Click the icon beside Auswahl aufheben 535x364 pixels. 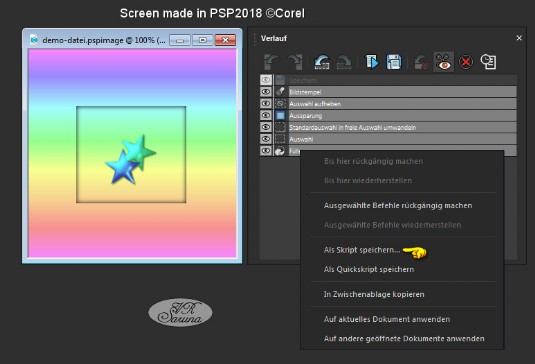coord(280,104)
